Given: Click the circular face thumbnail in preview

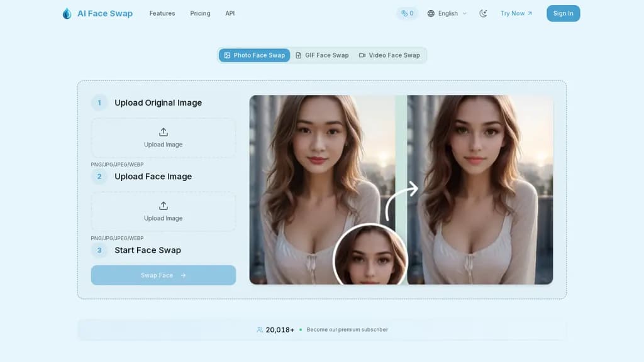Looking at the screenshot, I should tap(370, 255).
